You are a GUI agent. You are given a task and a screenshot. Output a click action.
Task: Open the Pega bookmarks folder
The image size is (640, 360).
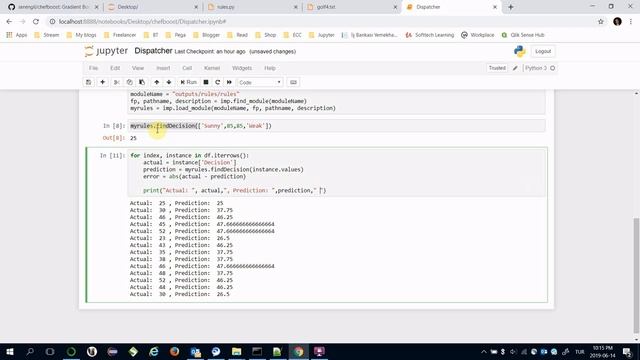tap(176, 35)
